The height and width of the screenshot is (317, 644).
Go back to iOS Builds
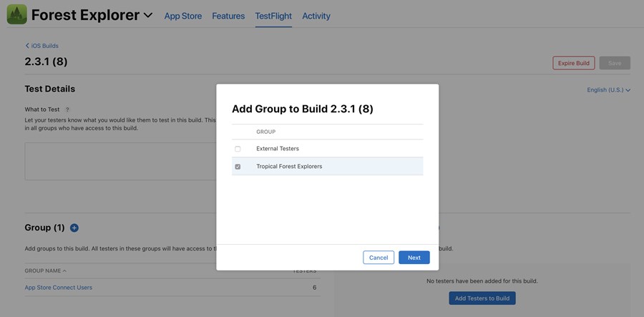coord(42,46)
